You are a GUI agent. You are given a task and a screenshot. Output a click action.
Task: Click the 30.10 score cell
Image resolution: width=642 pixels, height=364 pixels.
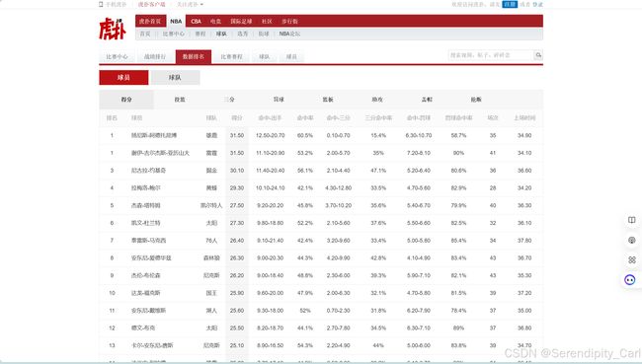click(x=237, y=171)
